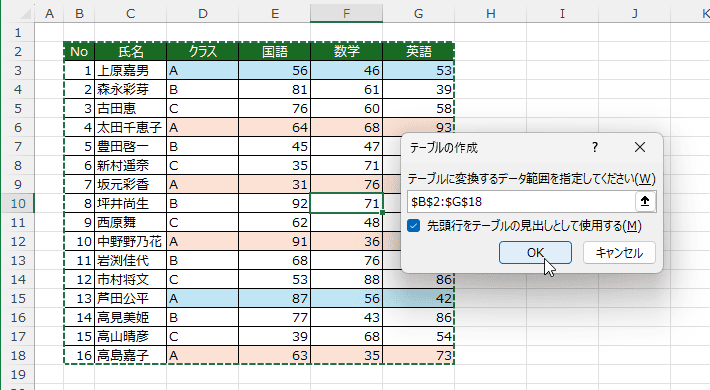Close the テーブルの作成 dialog
Screen dimensions: 710x390
coord(640,147)
